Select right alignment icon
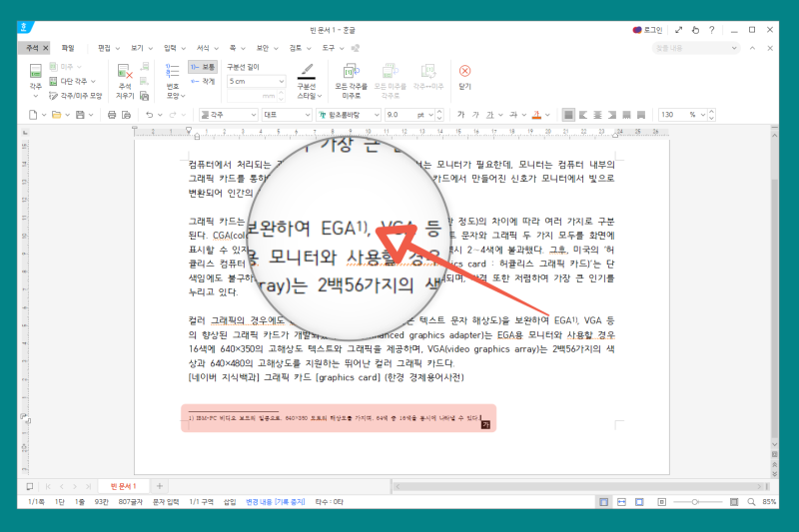This screenshot has width=799, height=532. coord(612,115)
